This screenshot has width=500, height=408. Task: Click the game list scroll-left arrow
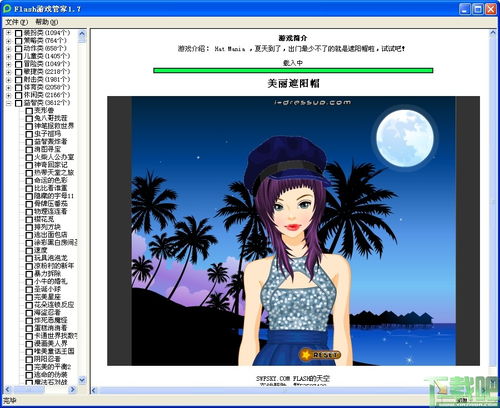(x=8, y=389)
